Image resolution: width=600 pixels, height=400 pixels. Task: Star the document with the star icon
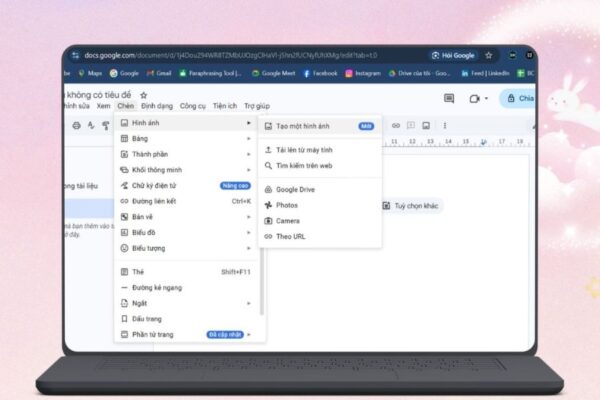pos(144,94)
